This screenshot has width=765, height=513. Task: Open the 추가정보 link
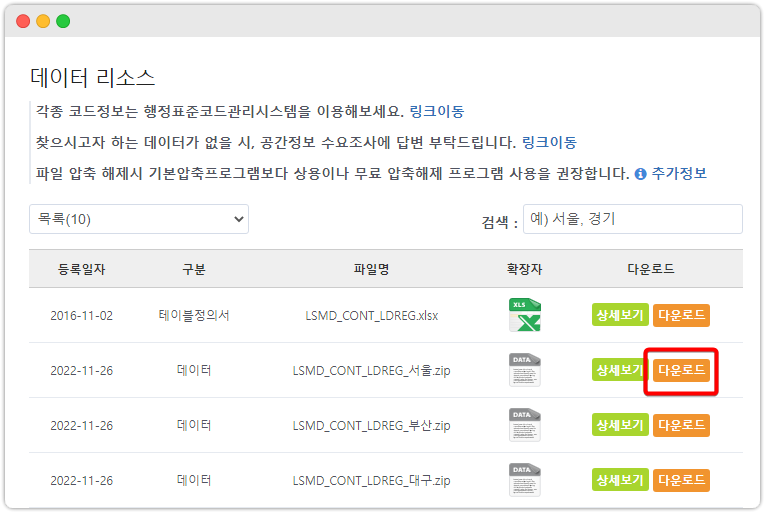click(x=679, y=173)
